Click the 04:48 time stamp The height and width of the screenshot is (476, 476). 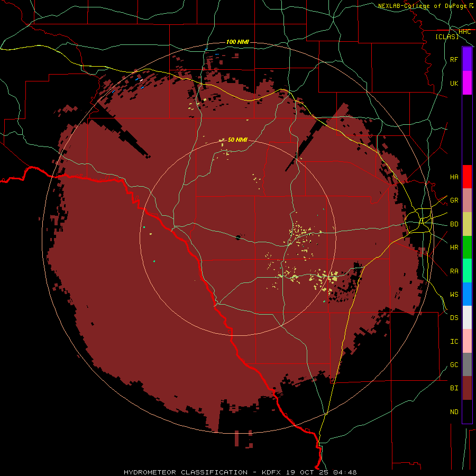click(344, 472)
